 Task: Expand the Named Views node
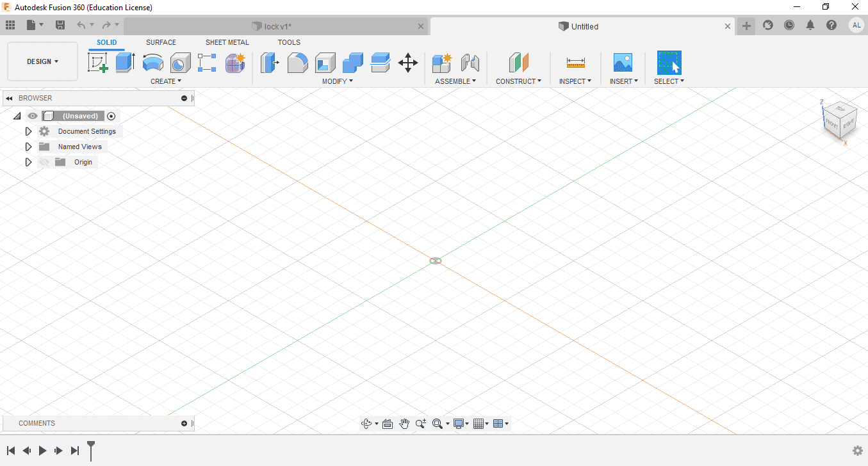pos(28,147)
